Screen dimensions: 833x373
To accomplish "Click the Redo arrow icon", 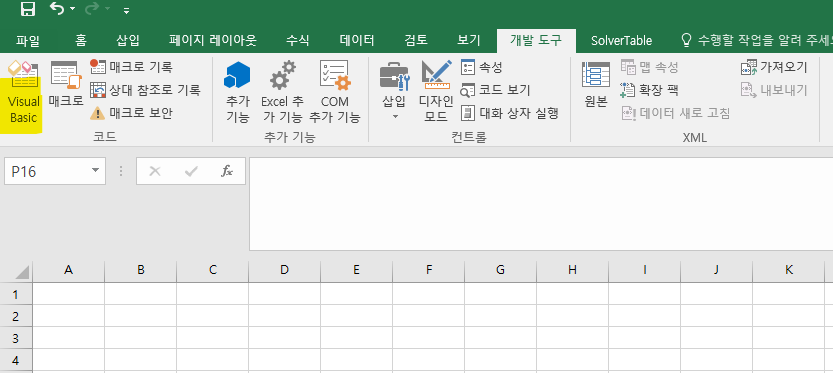I will pyautogui.click(x=92, y=9).
